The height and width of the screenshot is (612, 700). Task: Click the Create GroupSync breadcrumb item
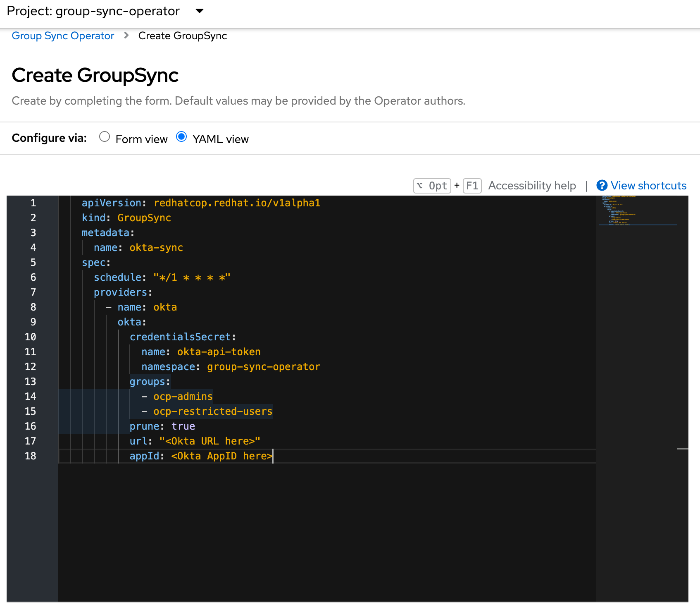182,36
